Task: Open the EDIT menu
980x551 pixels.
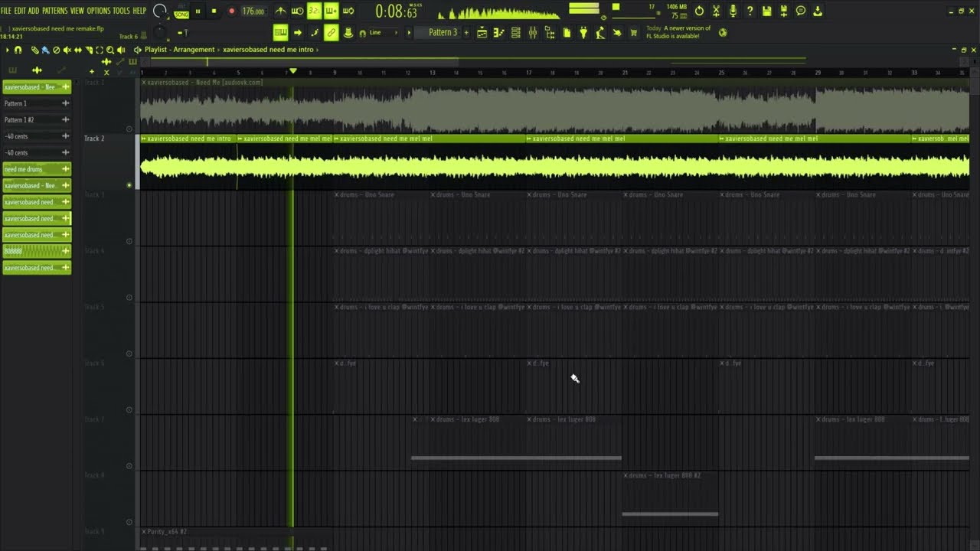Action: point(20,11)
